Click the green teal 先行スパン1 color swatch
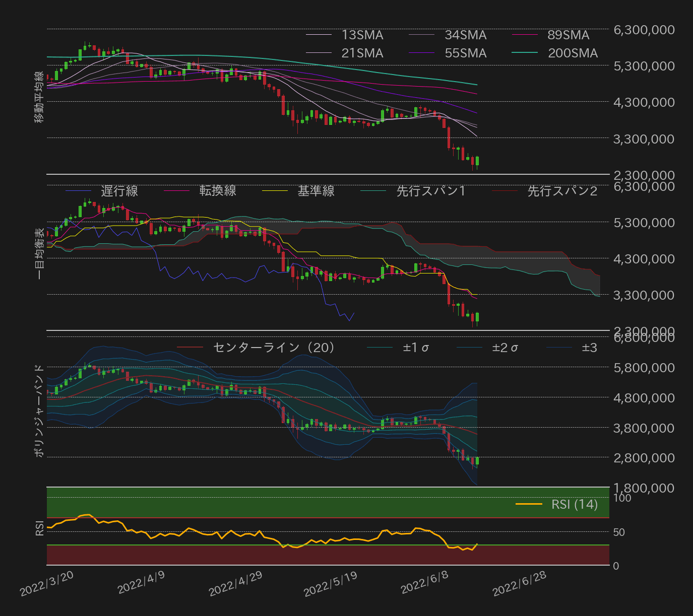This screenshot has height=616, width=693. point(373,191)
